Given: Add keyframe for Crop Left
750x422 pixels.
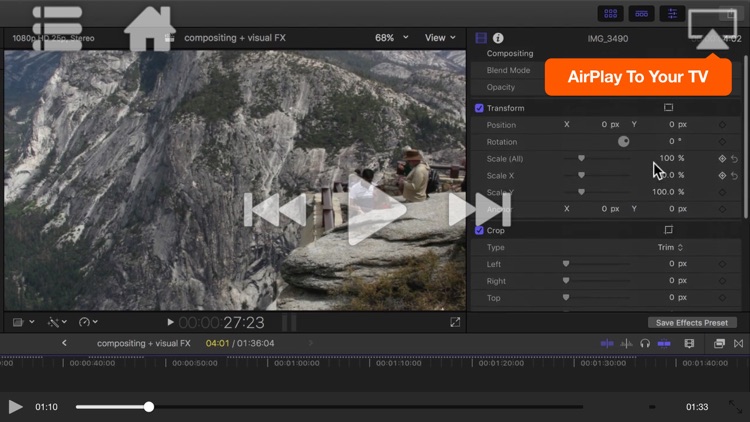Looking at the screenshot, I should 722,264.
